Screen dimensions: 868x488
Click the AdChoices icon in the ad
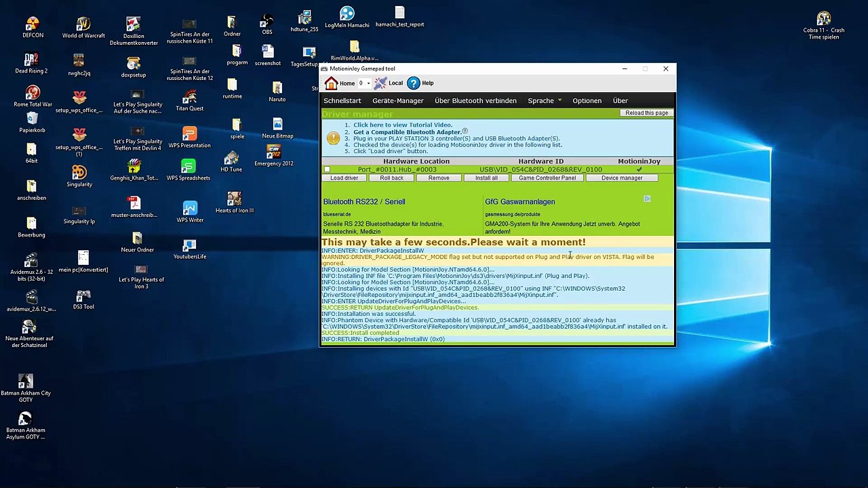pos(647,199)
